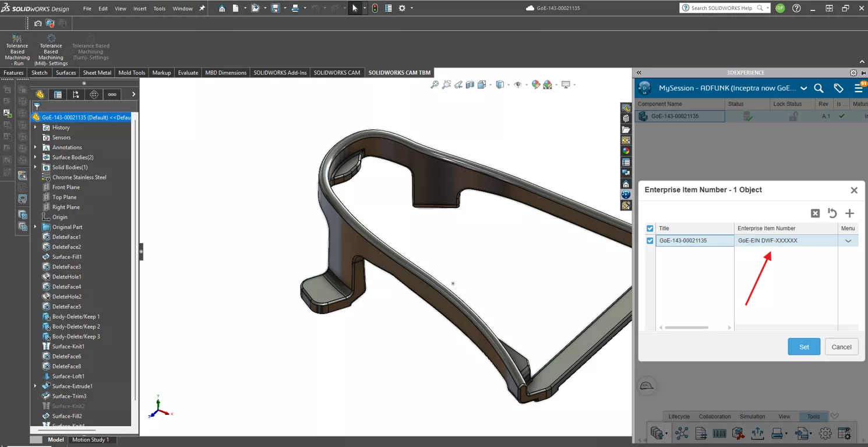The width and height of the screenshot is (868, 447).
Task: Select the Chrome Stainless Steel material item
Action: pos(79,177)
